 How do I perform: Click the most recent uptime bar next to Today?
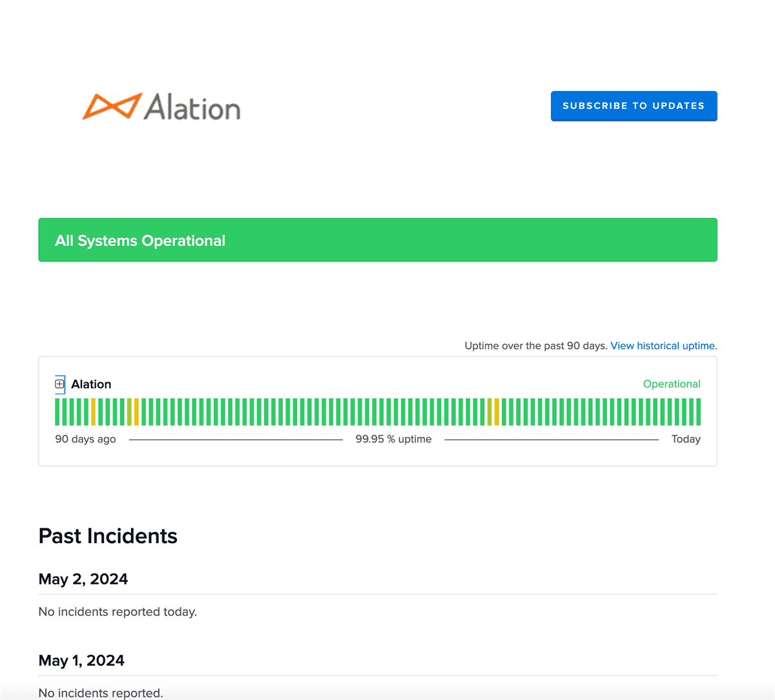[x=699, y=411]
